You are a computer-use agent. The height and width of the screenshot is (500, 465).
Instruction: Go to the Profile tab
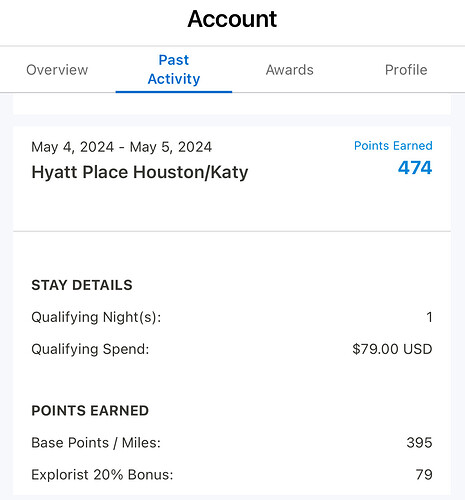406,70
